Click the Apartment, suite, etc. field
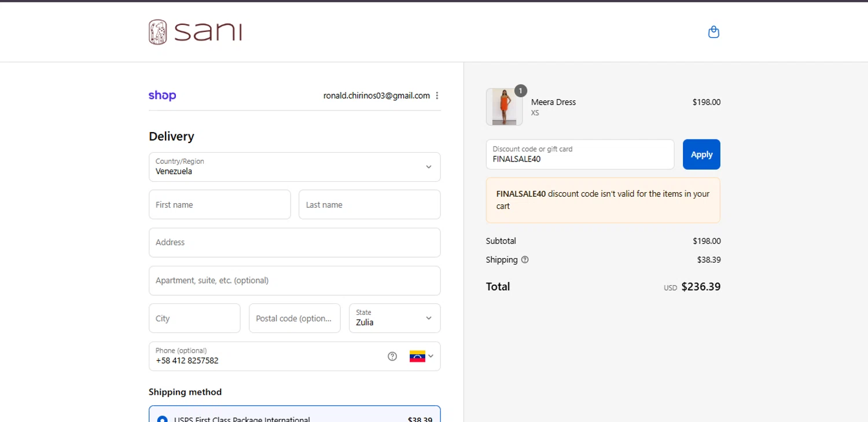868x422 pixels. pyautogui.click(x=295, y=280)
